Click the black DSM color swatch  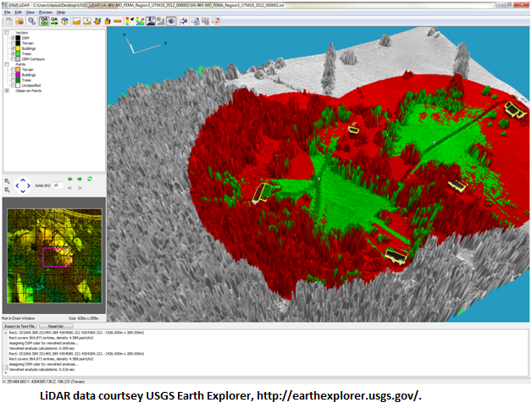[18, 38]
